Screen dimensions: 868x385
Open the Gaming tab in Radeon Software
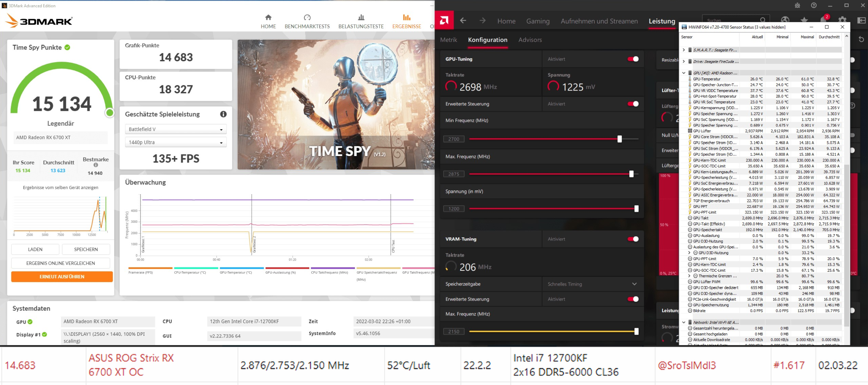coord(537,21)
